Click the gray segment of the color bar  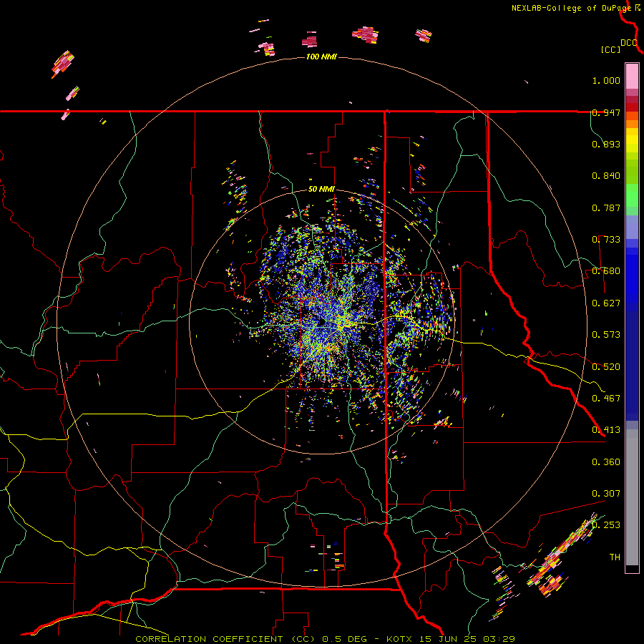(x=632, y=497)
